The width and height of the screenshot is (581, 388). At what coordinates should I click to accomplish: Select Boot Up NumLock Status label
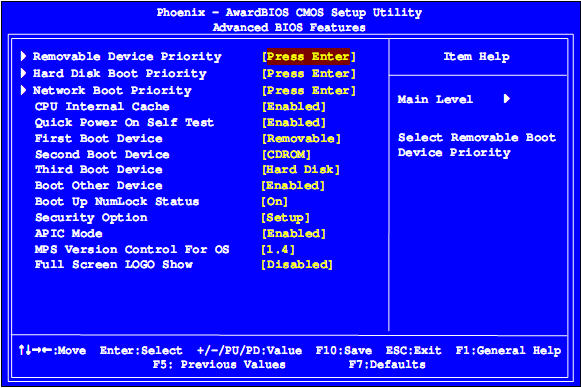tap(117, 202)
